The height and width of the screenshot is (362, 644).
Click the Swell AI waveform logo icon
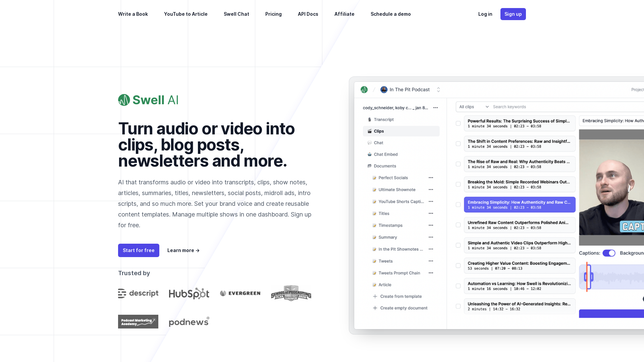click(124, 100)
